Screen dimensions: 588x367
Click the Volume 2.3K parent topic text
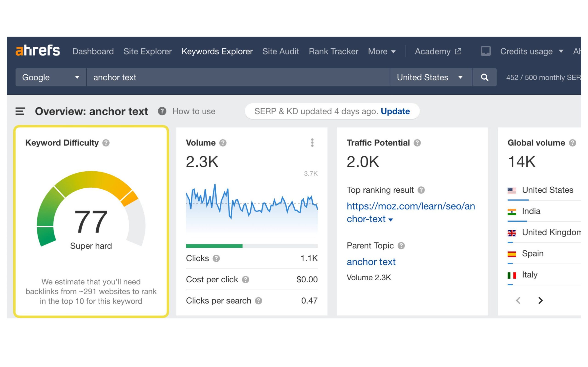point(369,277)
